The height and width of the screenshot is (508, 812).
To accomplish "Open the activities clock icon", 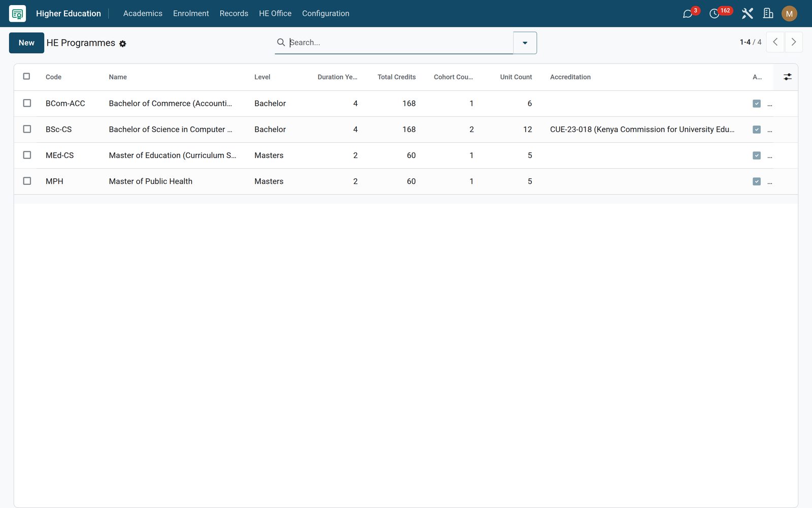I will (715, 14).
